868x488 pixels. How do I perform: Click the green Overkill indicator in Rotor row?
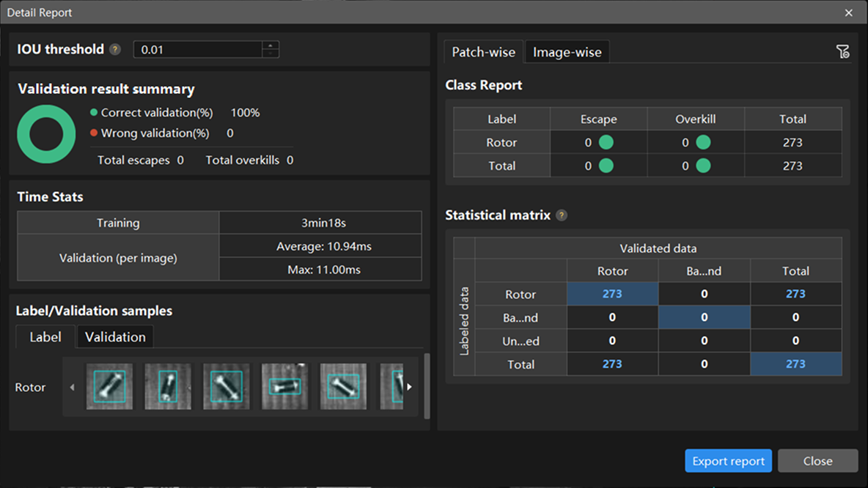pyautogui.click(x=703, y=142)
